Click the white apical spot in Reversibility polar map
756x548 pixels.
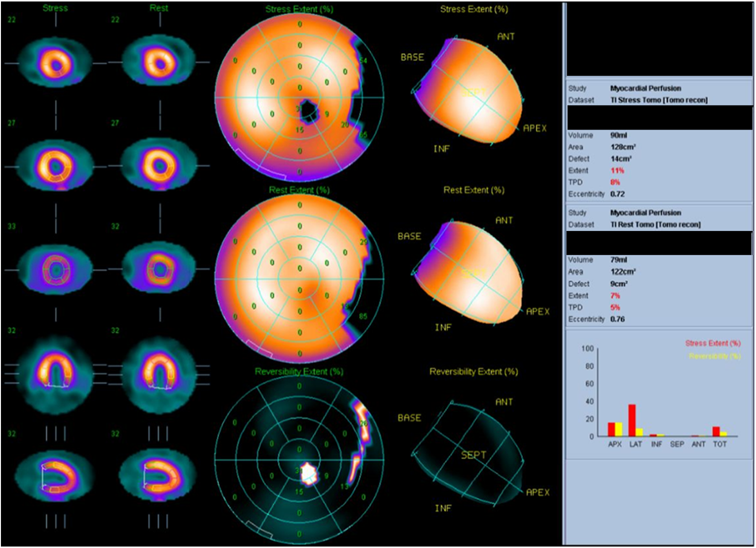pos(308,473)
